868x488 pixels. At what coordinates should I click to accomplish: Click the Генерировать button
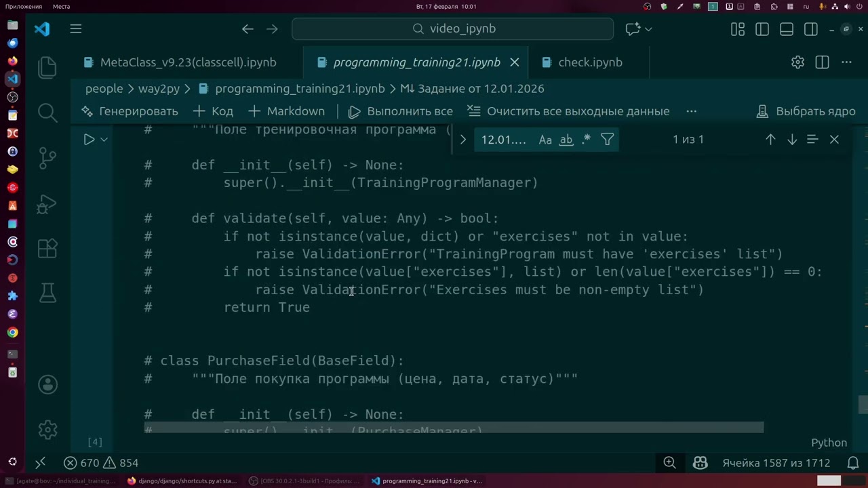pos(130,111)
